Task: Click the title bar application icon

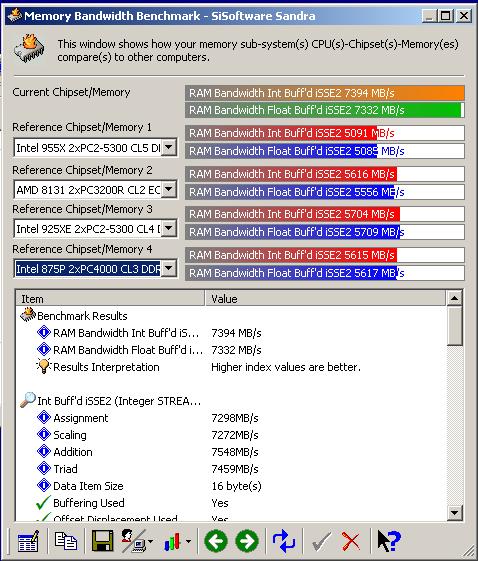Action: point(14,15)
